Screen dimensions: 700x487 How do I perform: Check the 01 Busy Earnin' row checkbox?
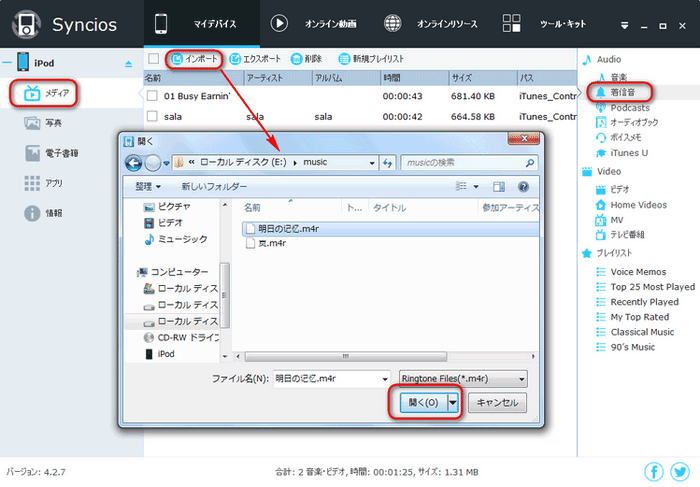pos(153,96)
